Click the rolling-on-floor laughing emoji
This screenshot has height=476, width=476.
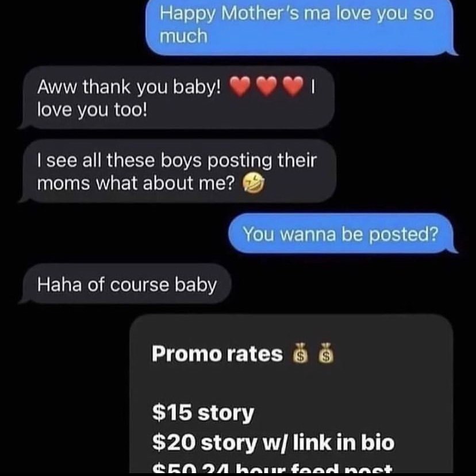(x=253, y=183)
